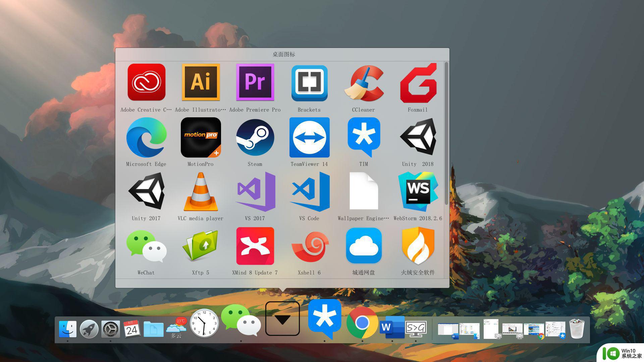Open VS Code icon
Screen dimensions: 644x362
(x=309, y=192)
